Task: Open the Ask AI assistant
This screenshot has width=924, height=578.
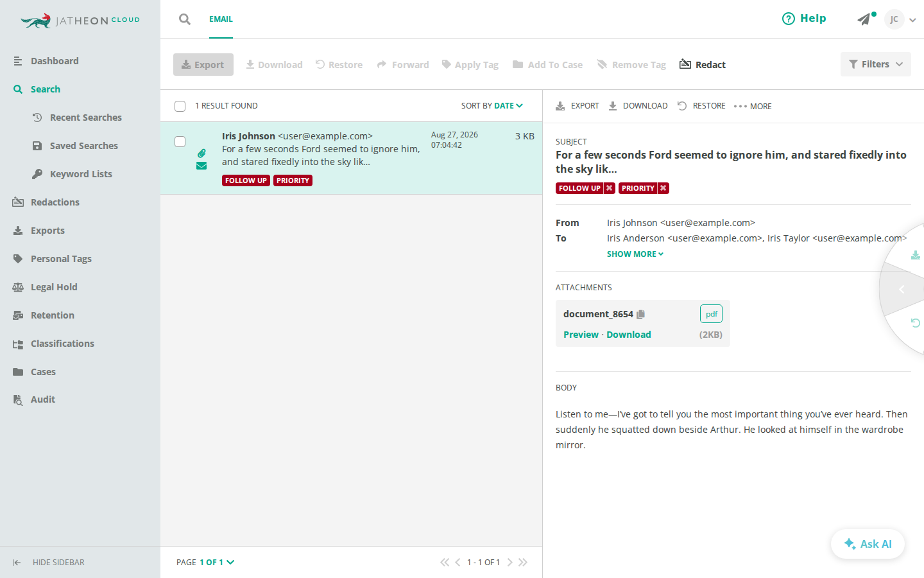Action: tap(868, 544)
